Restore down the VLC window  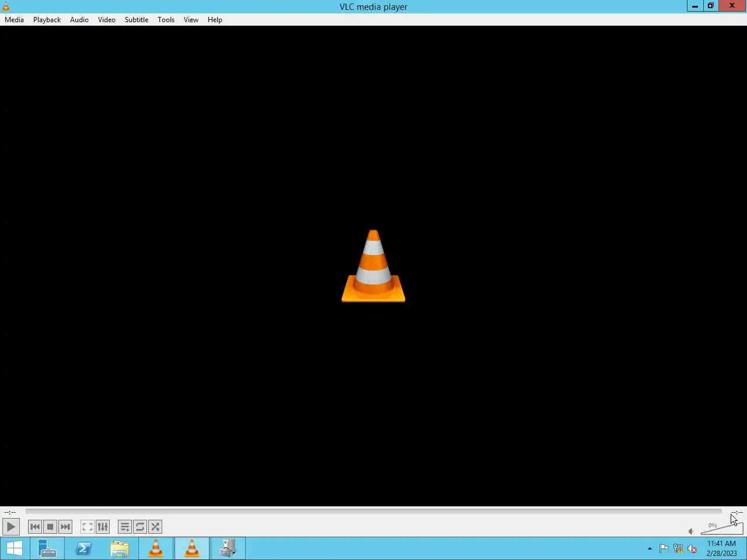click(x=711, y=6)
